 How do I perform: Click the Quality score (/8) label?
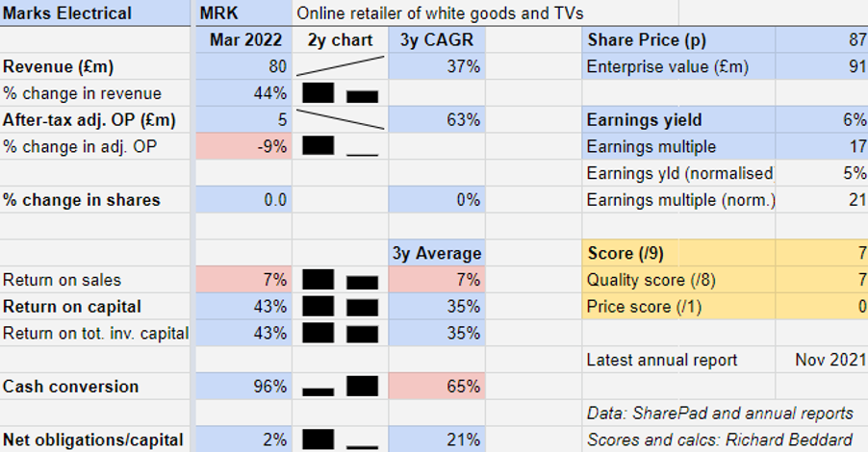click(651, 280)
